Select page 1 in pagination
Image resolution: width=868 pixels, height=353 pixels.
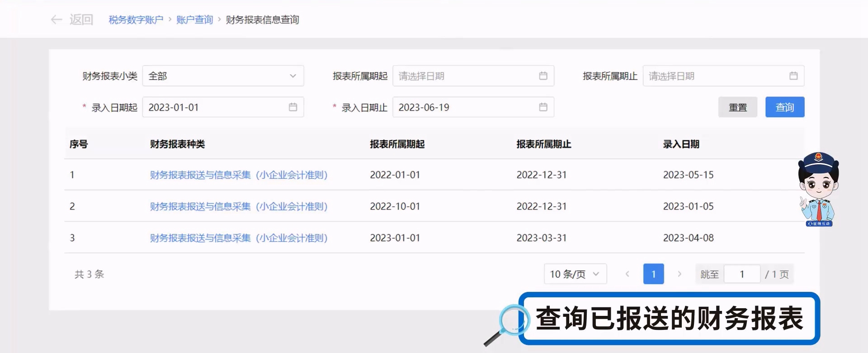coord(653,274)
